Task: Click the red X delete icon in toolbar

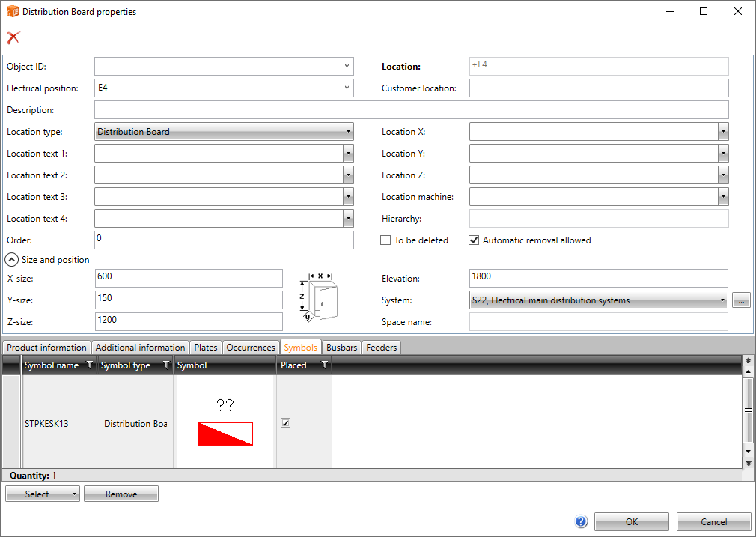Action: pyautogui.click(x=13, y=37)
